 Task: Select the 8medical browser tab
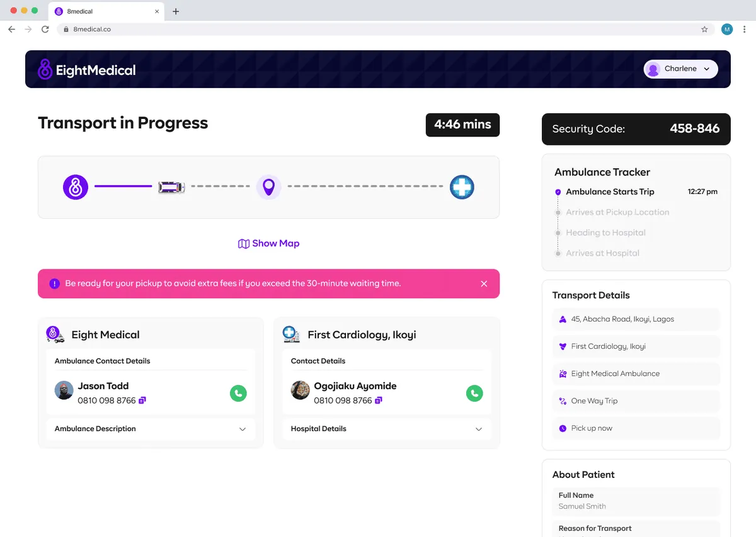coord(106,11)
